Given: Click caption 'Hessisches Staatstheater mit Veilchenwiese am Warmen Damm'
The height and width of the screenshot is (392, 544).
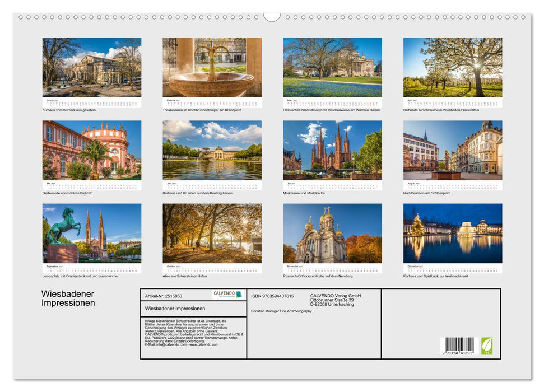Looking at the screenshot, I should tap(331, 110).
